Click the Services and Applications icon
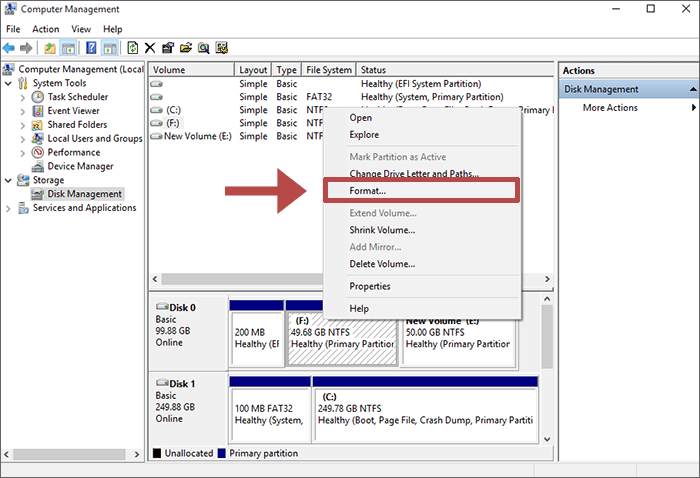This screenshot has width=700, height=478. (x=23, y=208)
